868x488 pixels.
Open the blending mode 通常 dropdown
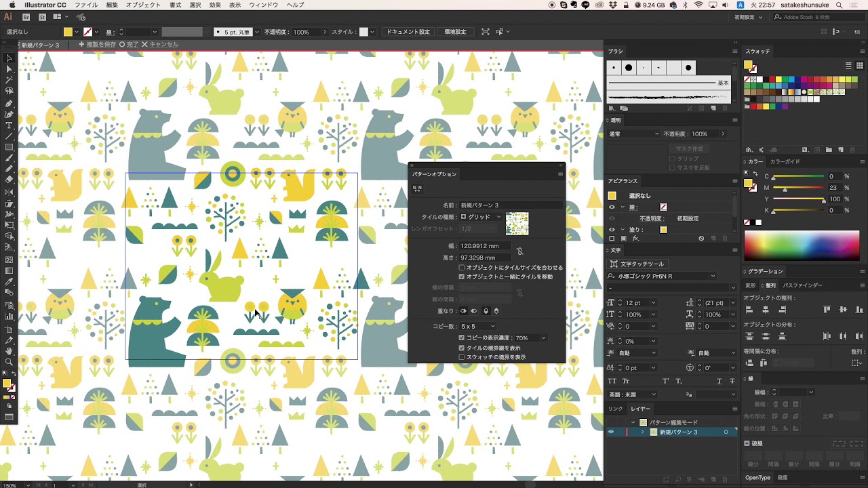(633, 134)
